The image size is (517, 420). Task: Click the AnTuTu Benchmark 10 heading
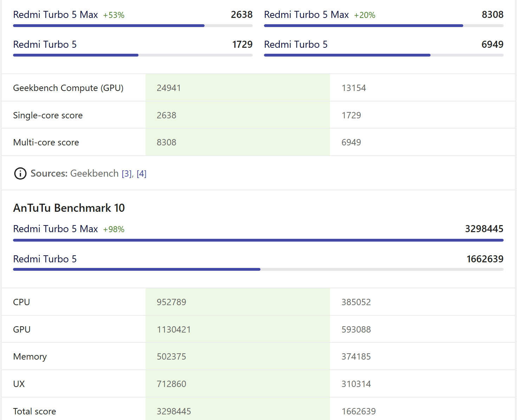coord(69,208)
